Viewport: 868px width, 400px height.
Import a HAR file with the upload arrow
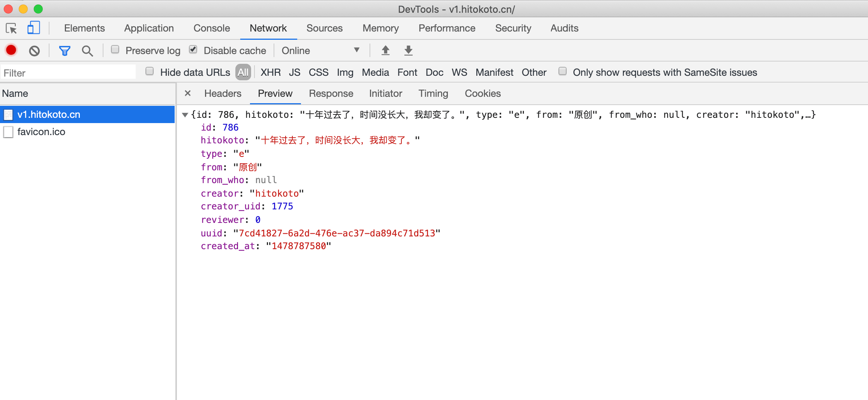pos(385,50)
